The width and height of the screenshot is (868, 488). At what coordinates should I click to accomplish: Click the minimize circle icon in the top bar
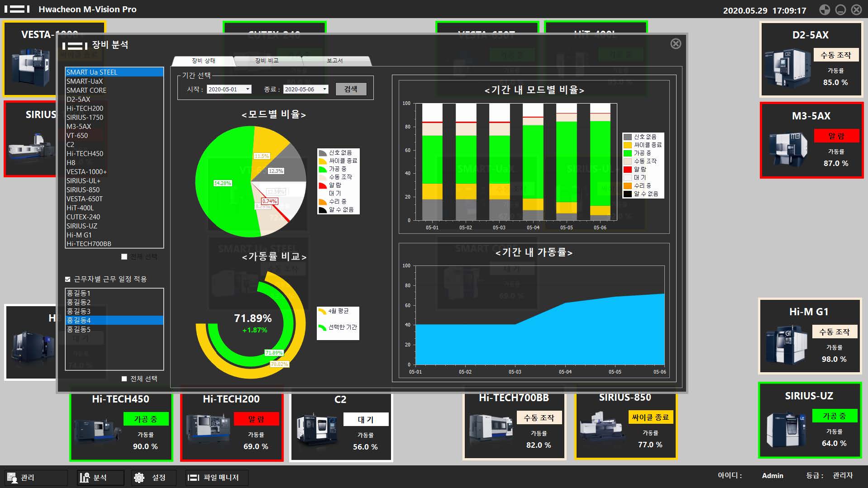tap(840, 9)
